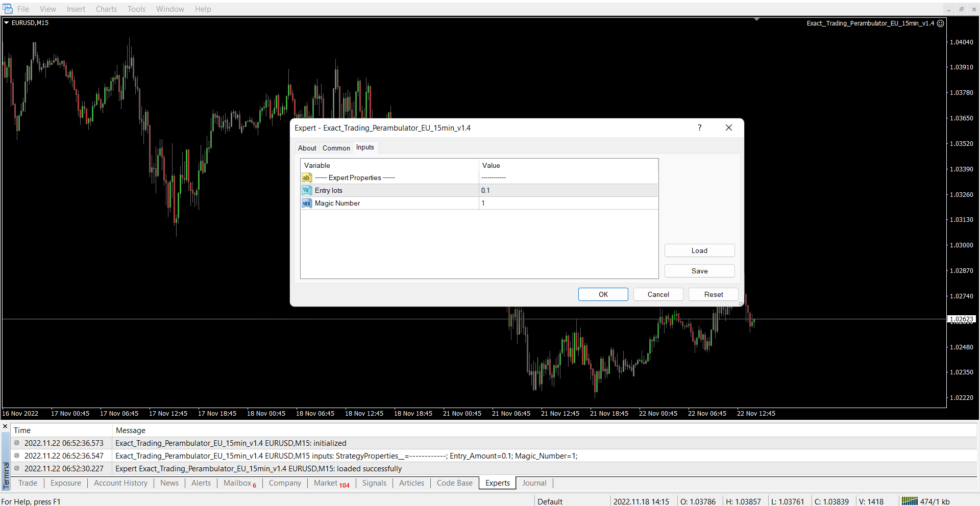This screenshot has width=980, height=506.
Task: Click the MetaTrader application icon in menu bar
Action: click(x=8, y=9)
